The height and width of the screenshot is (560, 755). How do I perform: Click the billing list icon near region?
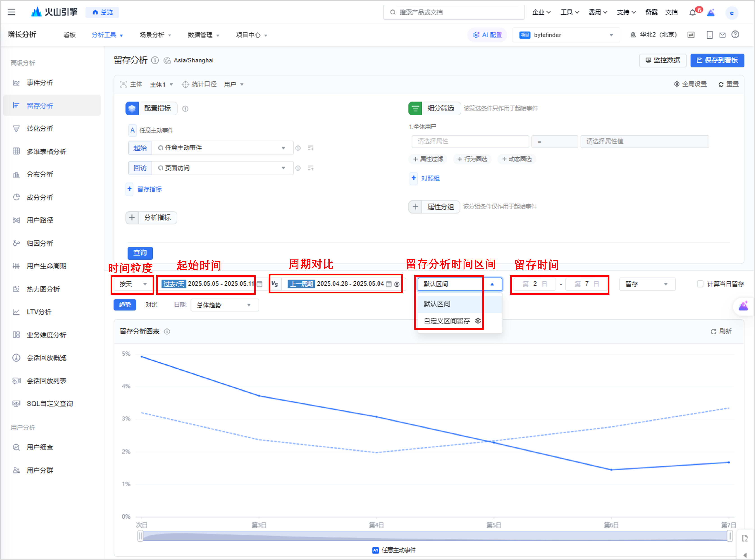click(x=691, y=35)
